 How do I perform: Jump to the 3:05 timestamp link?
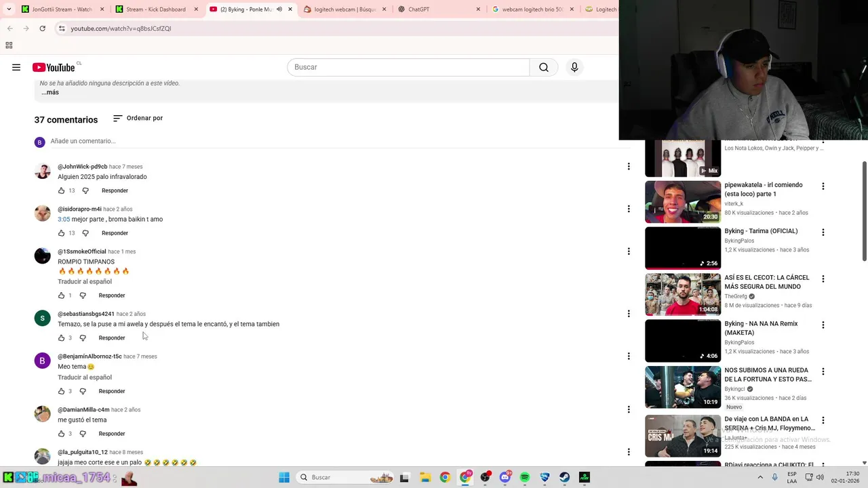[64, 219]
